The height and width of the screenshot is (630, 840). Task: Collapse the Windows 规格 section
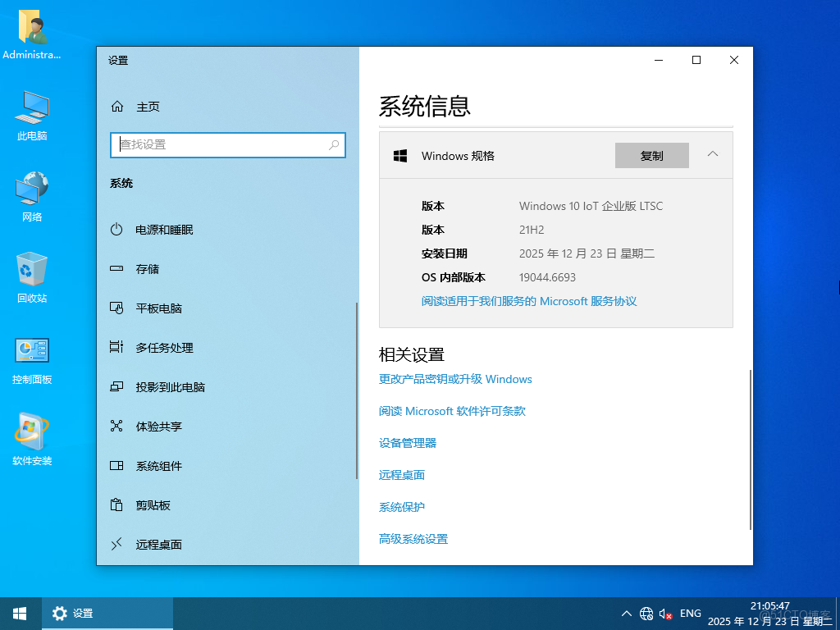pyautogui.click(x=712, y=155)
